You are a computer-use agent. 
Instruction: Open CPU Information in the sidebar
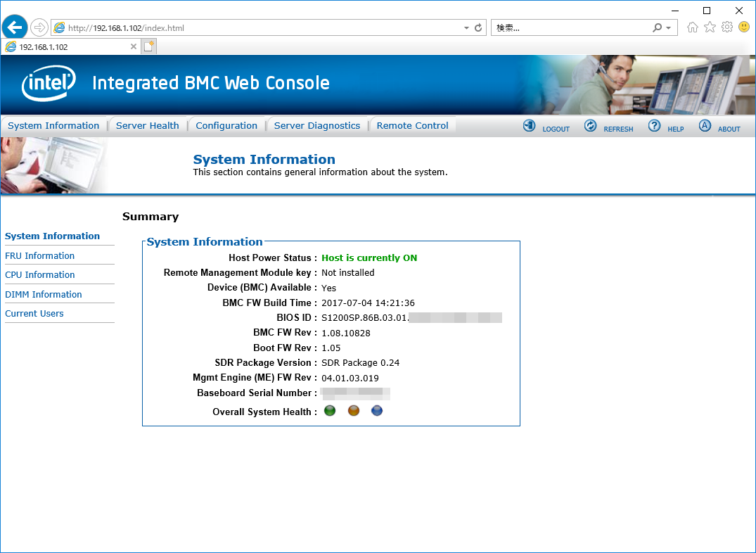coord(40,274)
